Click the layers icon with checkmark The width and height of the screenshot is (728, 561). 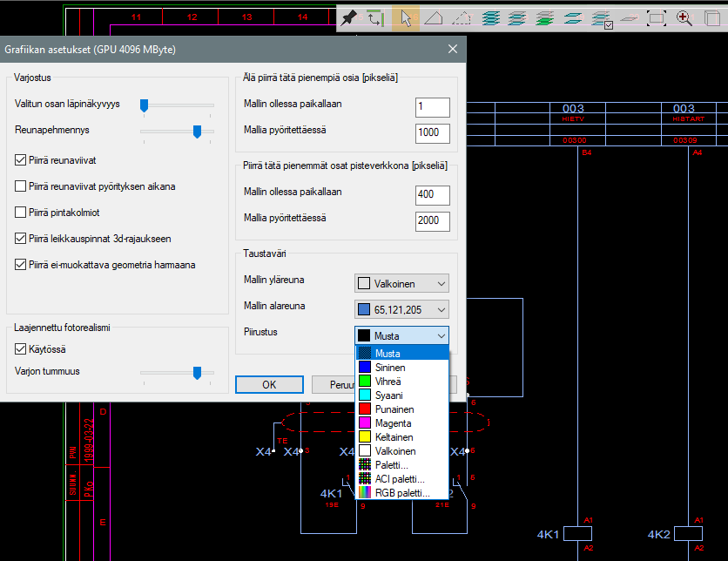click(x=601, y=18)
